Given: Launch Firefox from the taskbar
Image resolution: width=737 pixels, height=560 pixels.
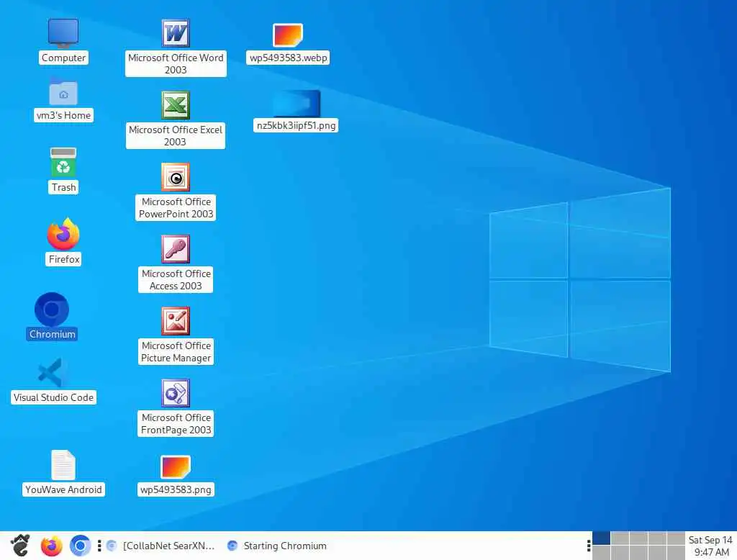Looking at the screenshot, I should pos(51,546).
